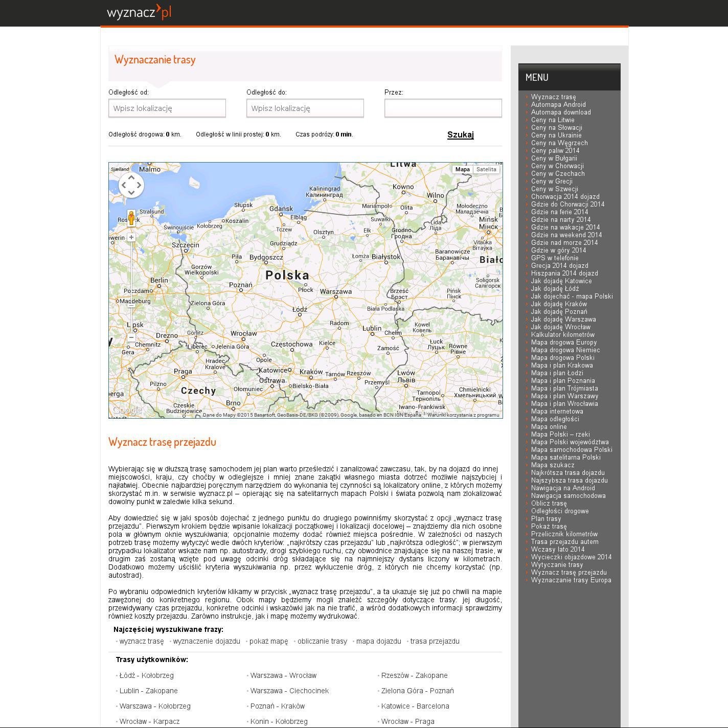The image size is (728, 728).
Task: Click into the 'Przez' waypoint field
Action: (443, 108)
